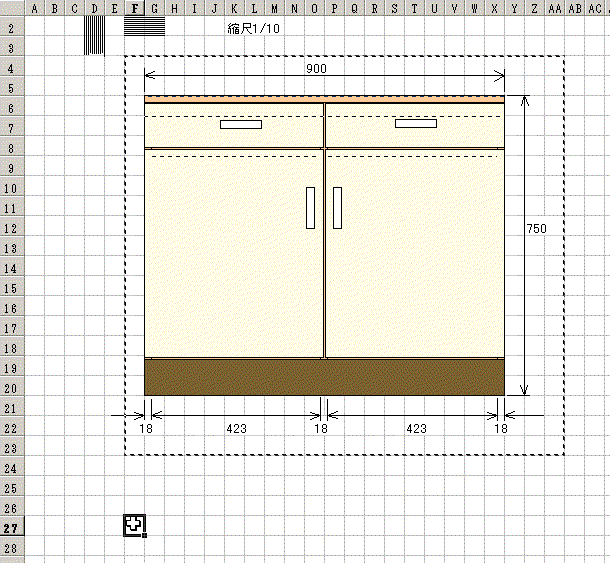Select column AA header

click(x=555, y=8)
